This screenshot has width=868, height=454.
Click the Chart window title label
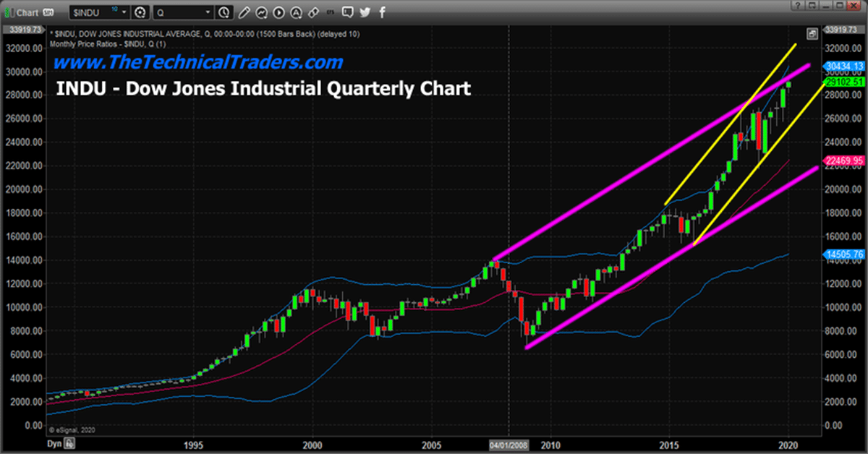tap(27, 12)
